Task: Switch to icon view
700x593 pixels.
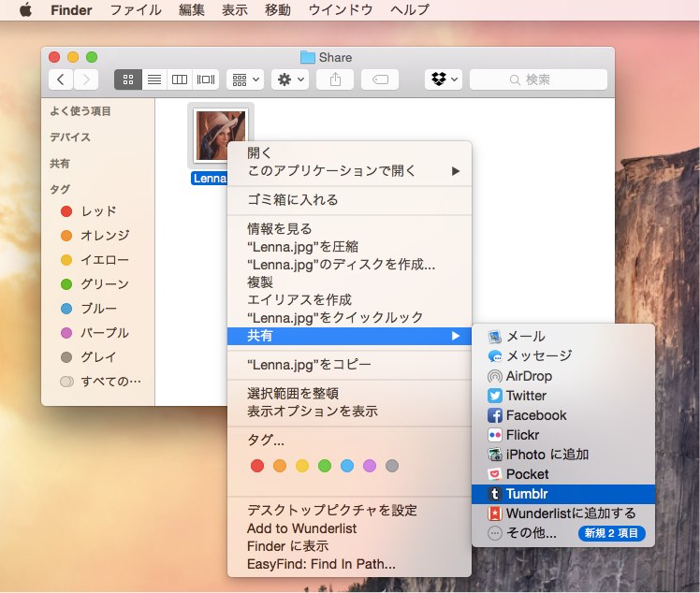Action: [128, 80]
